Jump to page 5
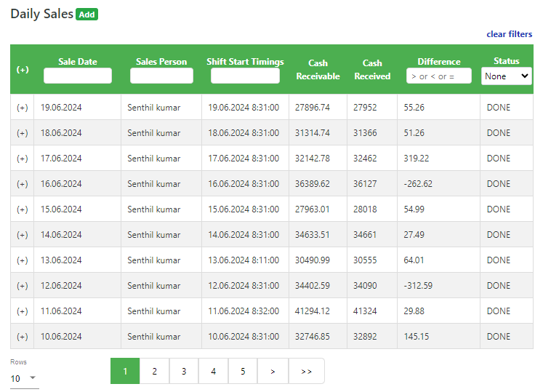This screenshot has height=392, width=543. (x=243, y=371)
